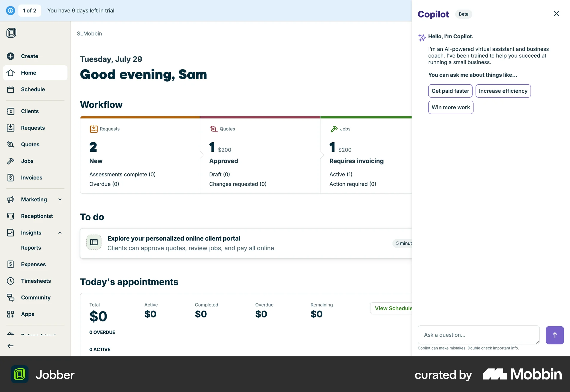Open the Reports page
Viewport: 570px width, 392px height.
coord(31,248)
